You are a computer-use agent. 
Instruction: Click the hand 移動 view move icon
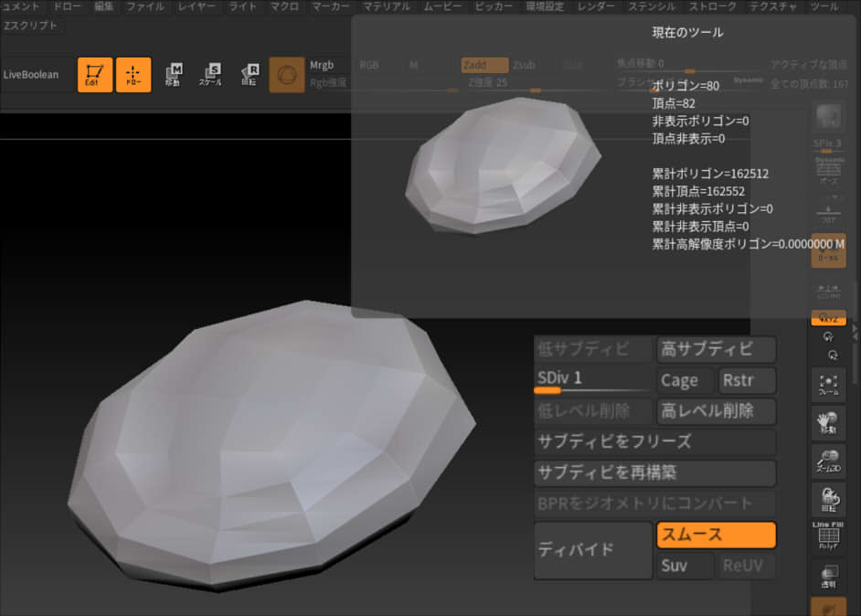point(829,423)
